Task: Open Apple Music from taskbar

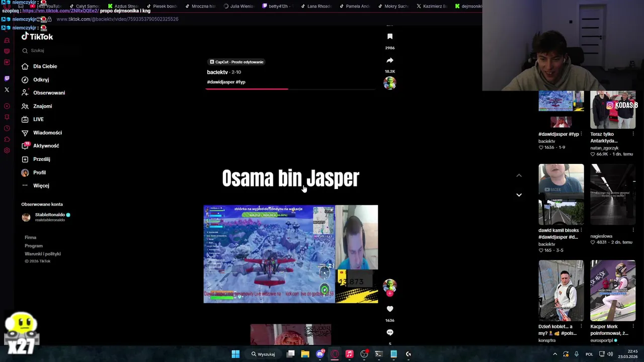Action: coord(349,354)
